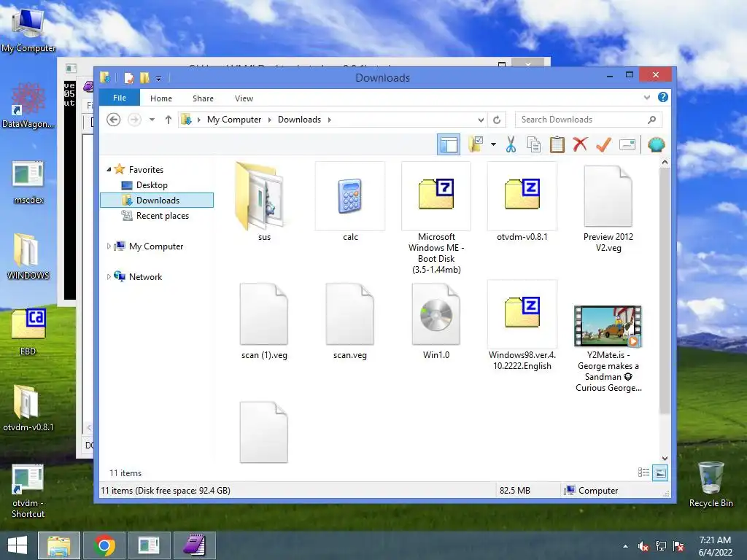Select Microsoft Windows ME Boot Disk archive
This screenshot has height=560, width=747.
click(436, 218)
